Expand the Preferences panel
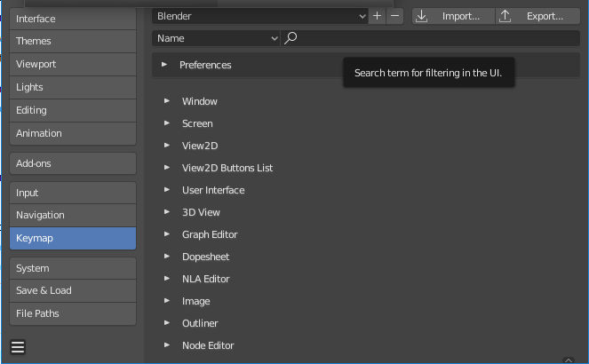Screen dimensions: 589x364 164,65
